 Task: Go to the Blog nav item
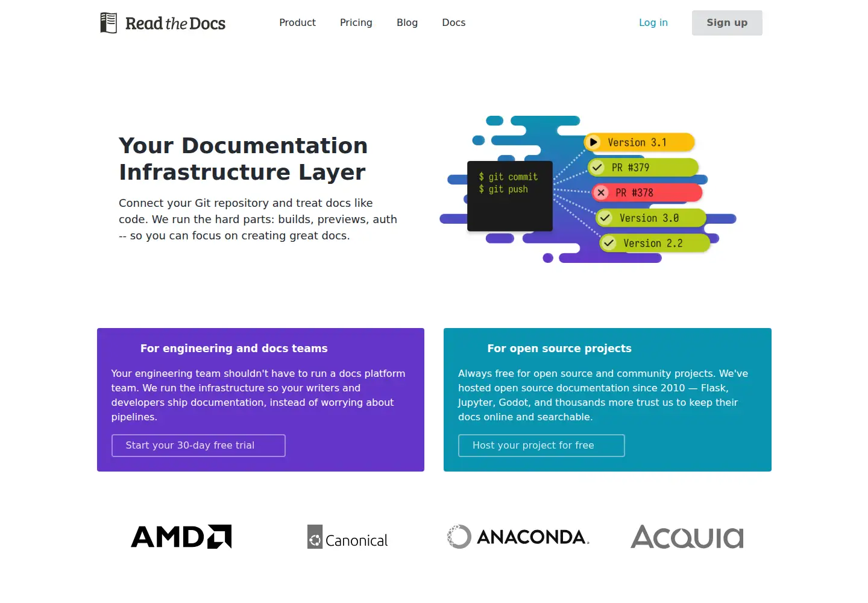point(407,23)
